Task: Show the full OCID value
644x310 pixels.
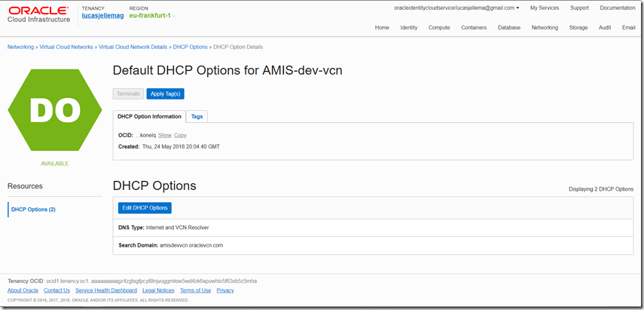Action: point(164,135)
